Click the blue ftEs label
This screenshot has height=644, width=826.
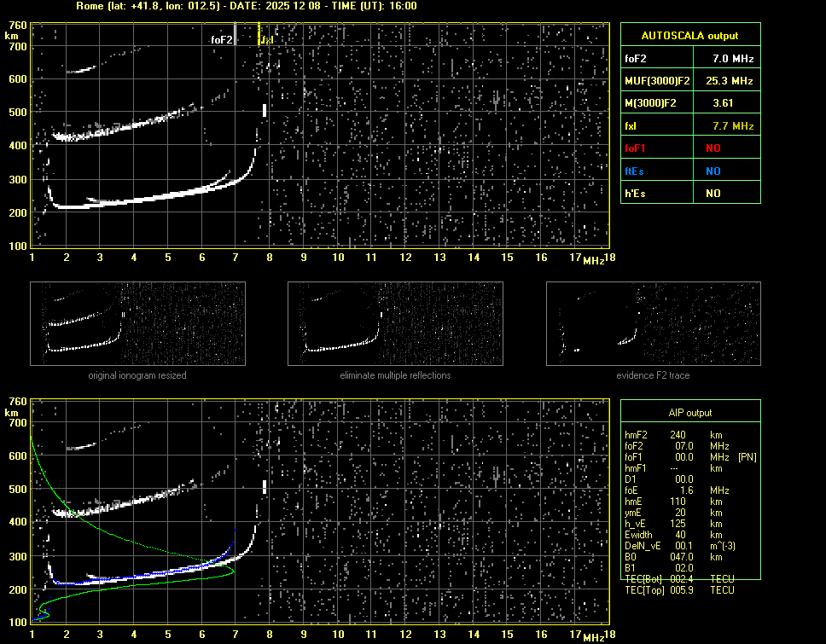coord(636,171)
